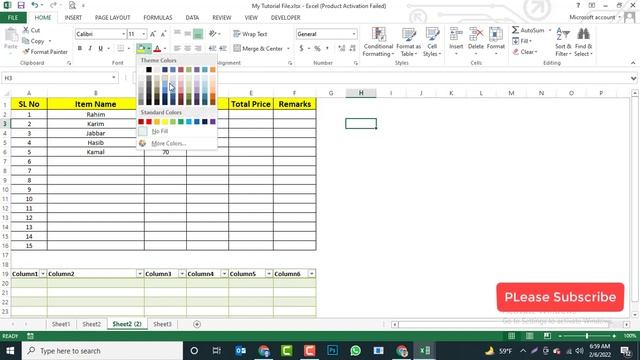Switch to the INSERT ribbon tab
The image size is (640, 360).
tap(73, 18)
